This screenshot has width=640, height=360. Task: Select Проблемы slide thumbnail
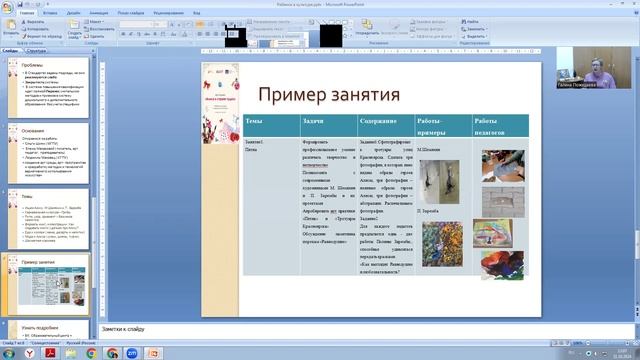click(48, 87)
